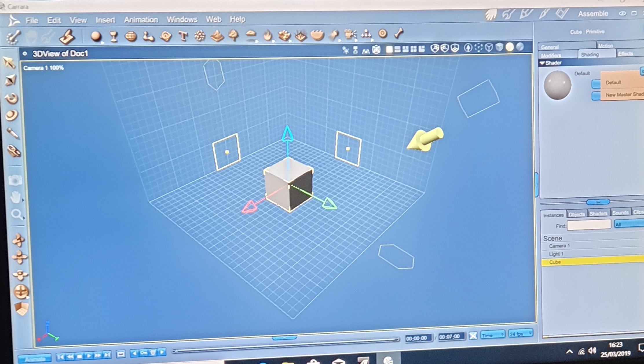This screenshot has width=644, height=364.
Task: Click the terrain tool icon
Action: (217, 36)
